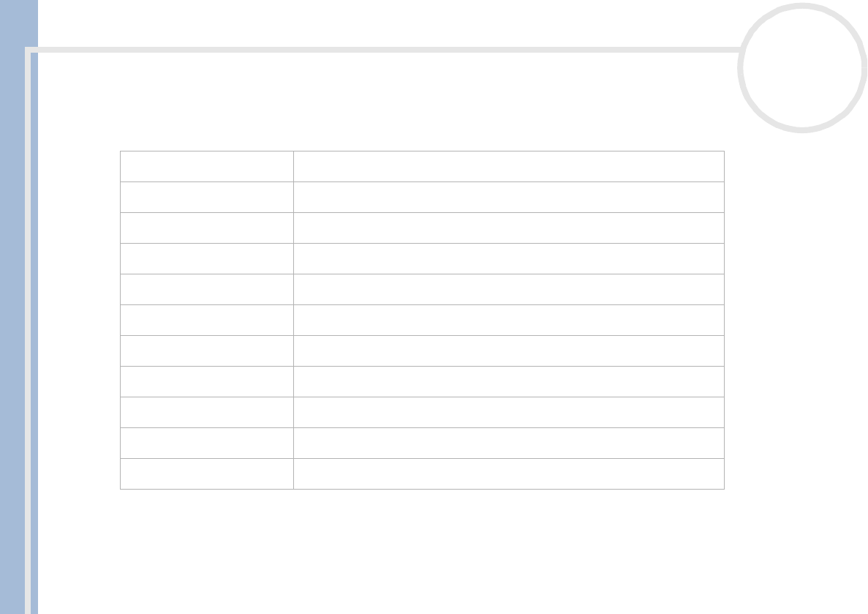Click the empty circle in the top-right corner
The image size is (868, 614).
point(802,68)
